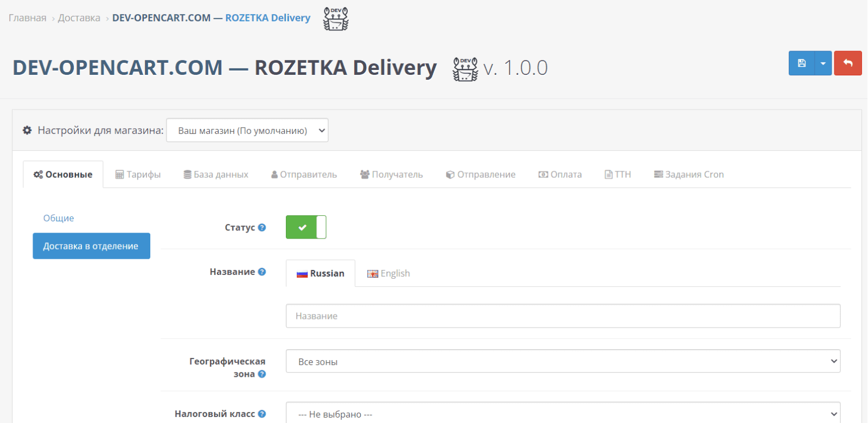Open the Отправление tab
Screen dimensions: 868x423
[481, 175]
